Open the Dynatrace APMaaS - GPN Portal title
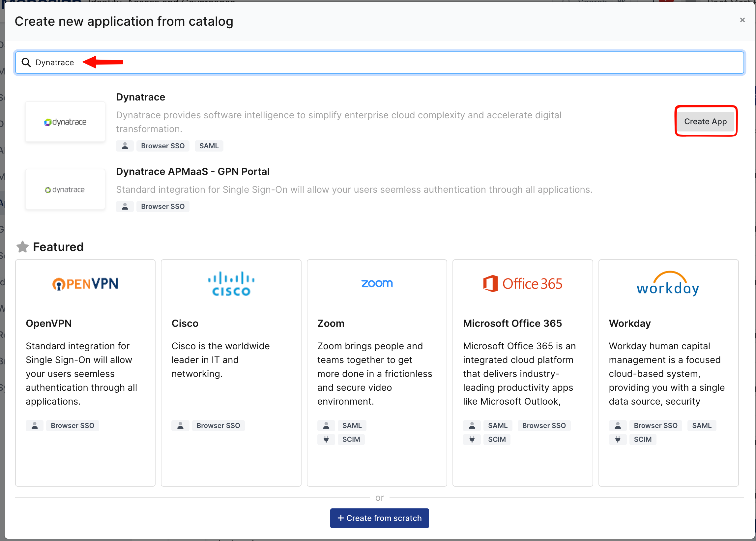The height and width of the screenshot is (541, 756). point(192,171)
